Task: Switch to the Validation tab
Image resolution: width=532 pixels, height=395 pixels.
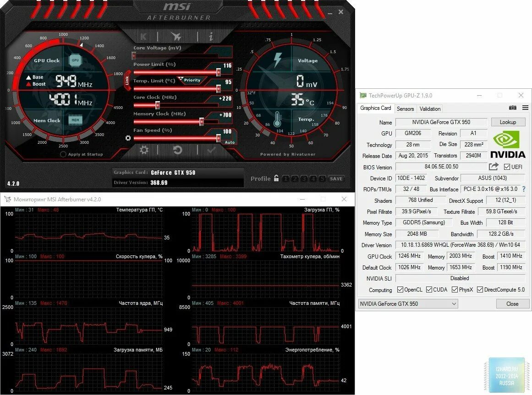Action: click(x=430, y=109)
